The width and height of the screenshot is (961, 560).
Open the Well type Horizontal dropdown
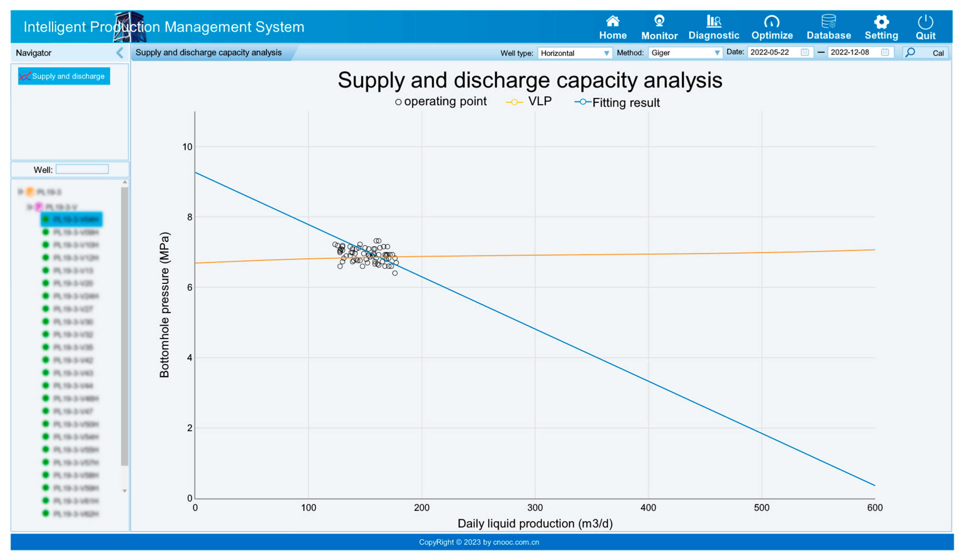pyautogui.click(x=574, y=53)
